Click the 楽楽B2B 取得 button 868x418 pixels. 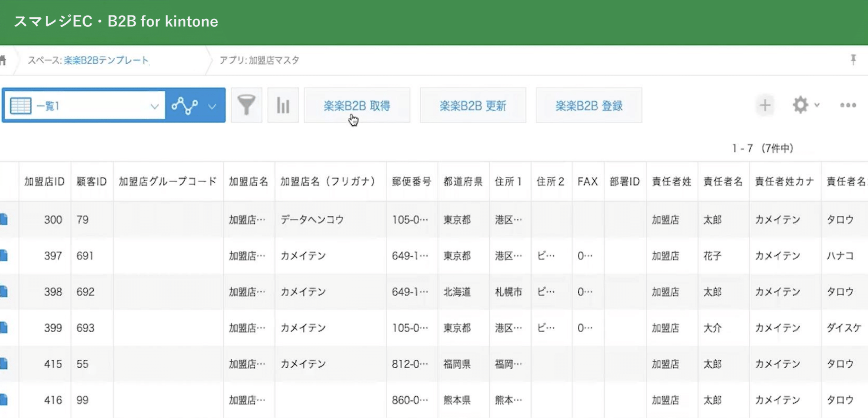click(x=357, y=106)
